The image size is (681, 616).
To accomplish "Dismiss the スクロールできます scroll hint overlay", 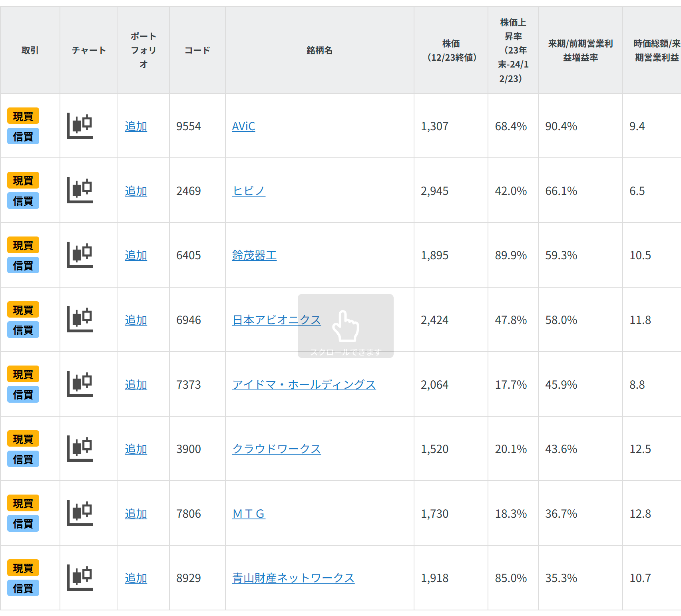I will coord(345,326).
